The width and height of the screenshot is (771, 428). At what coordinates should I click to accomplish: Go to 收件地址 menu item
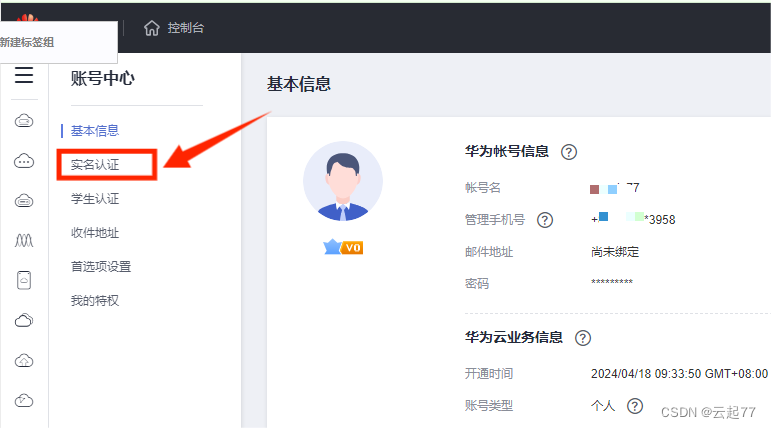pos(95,233)
